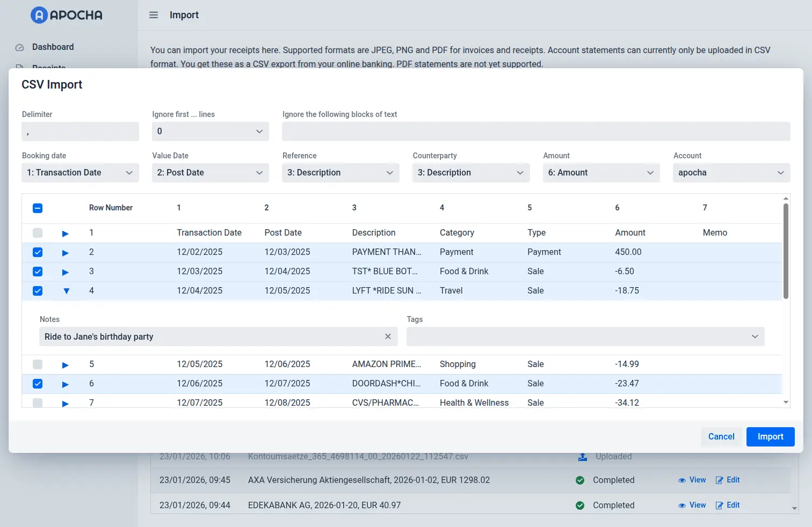Image resolution: width=812 pixels, height=527 pixels.
Task: Expand row 6 DOORDASH details triangle
Action: tap(65, 384)
